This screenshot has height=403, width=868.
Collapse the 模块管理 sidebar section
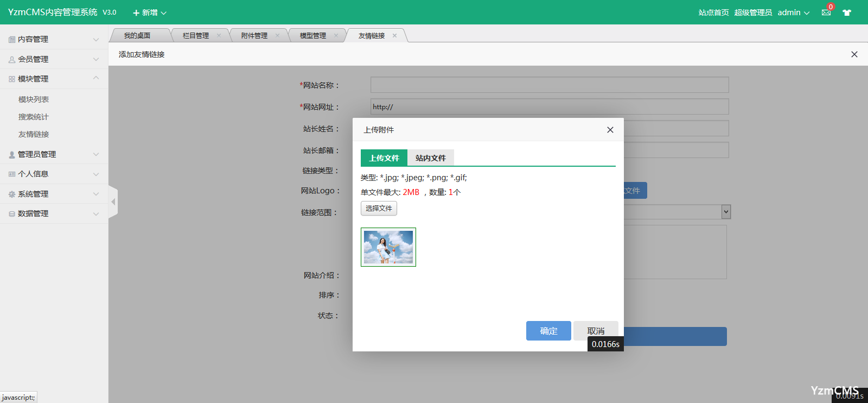click(53, 79)
